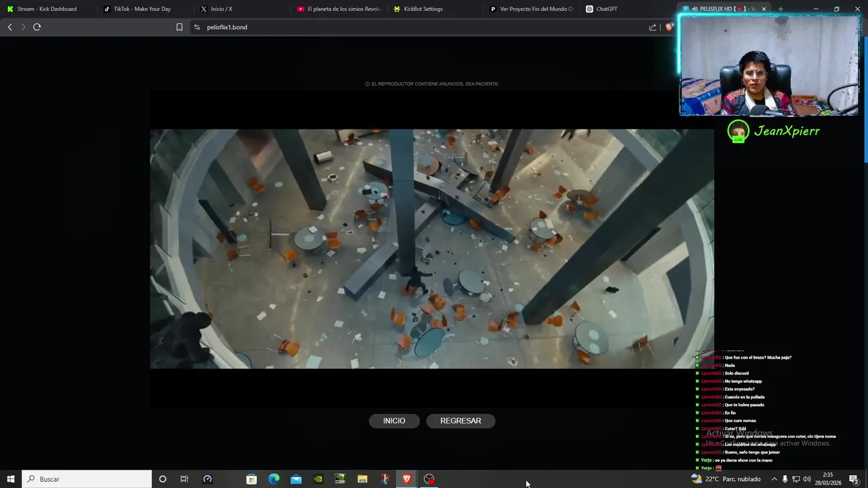The image size is (868, 488).
Task: Click chat message 'Cuando es la pollada'
Action: (745, 397)
